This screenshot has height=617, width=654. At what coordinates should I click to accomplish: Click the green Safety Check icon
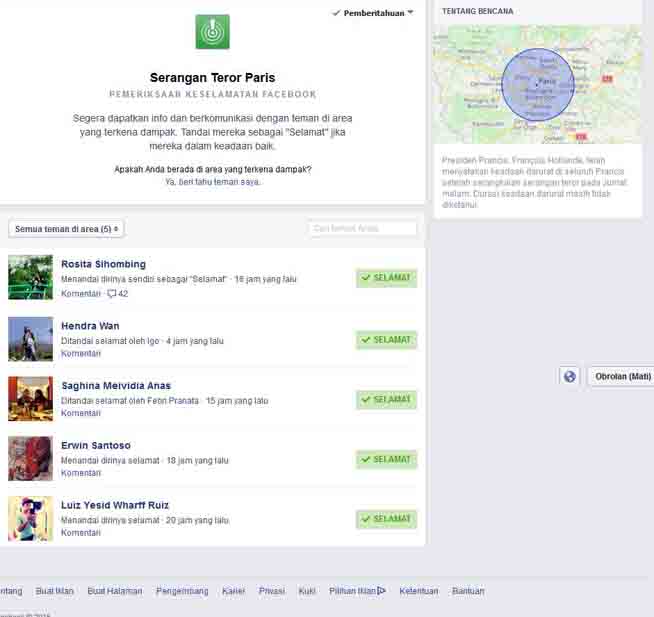pyautogui.click(x=212, y=32)
